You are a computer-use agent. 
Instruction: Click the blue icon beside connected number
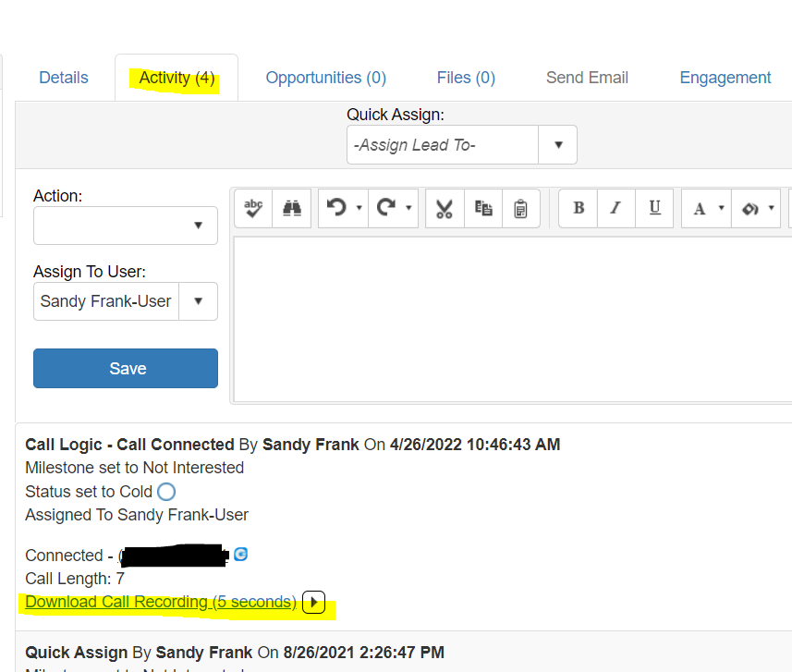(241, 555)
